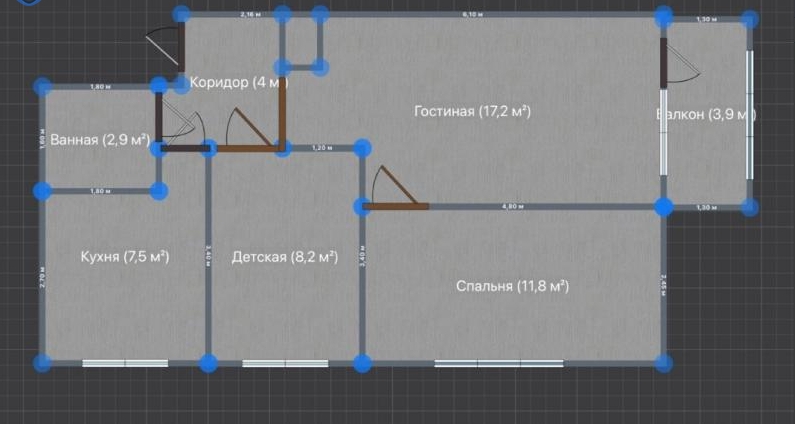Select the brown wall between Коридор and Гостиная

[x=282, y=113]
